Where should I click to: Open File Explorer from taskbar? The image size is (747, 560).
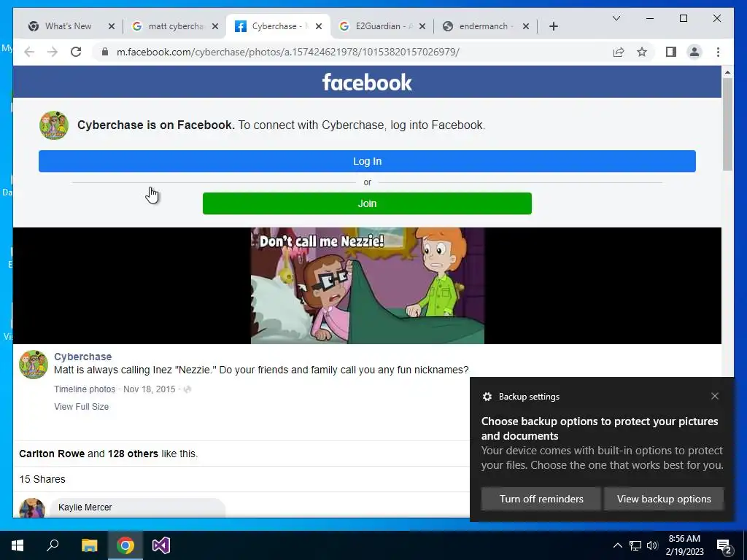click(x=89, y=545)
